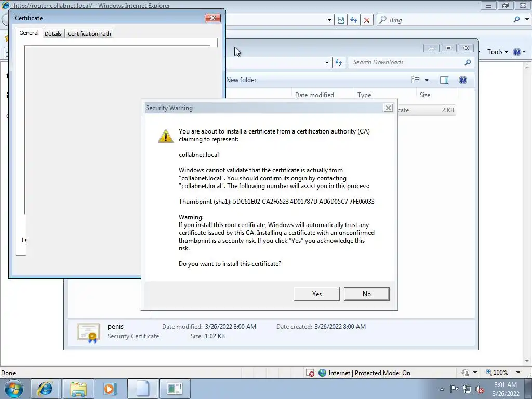Click the Action Center flag icon
532x399 pixels.
pyautogui.click(x=454, y=389)
